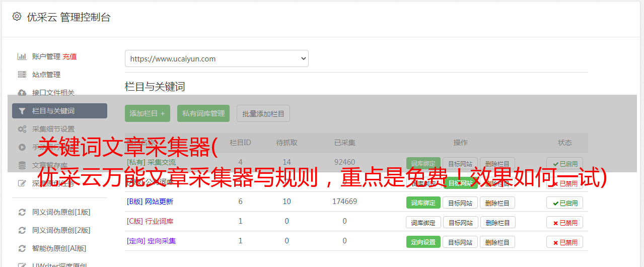Click 词库绑定 in the 网站更新 row

(x=423, y=203)
